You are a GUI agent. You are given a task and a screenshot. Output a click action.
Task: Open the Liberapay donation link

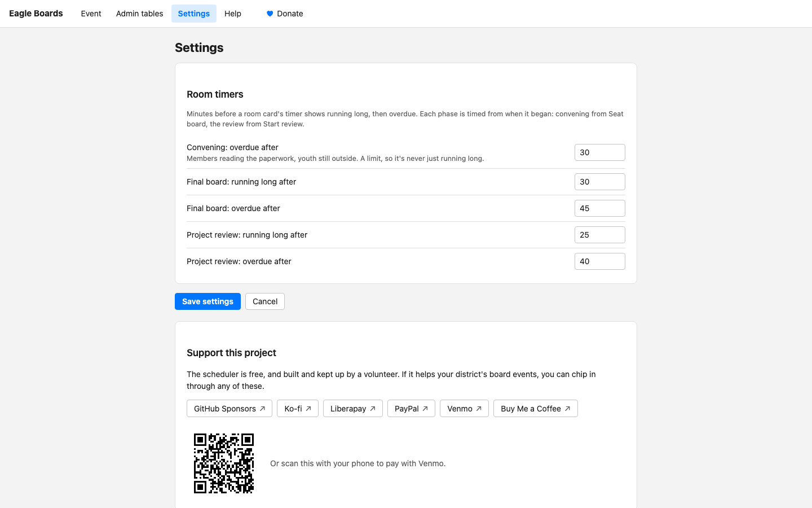click(353, 409)
